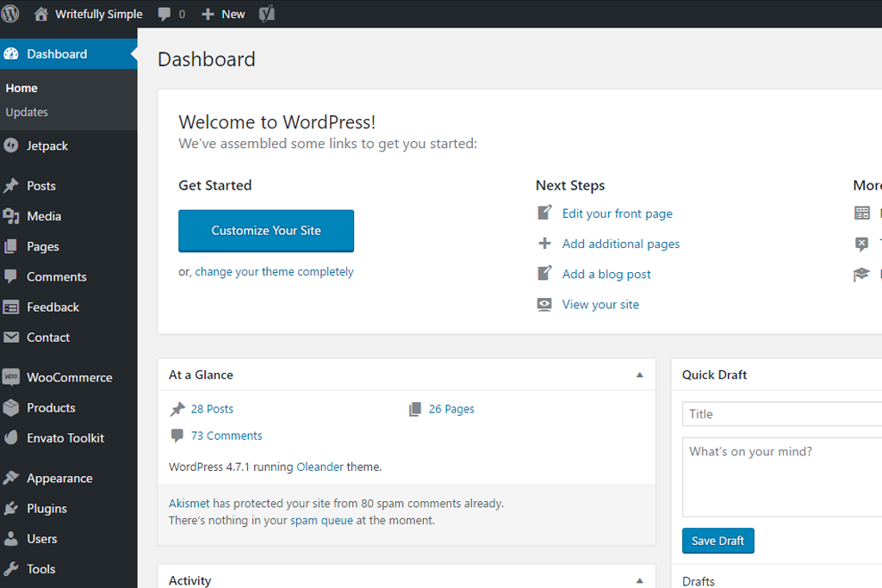Open the Jetpack icon in the admin bar
This screenshot has width=882, height=588.
coord(267,14)
